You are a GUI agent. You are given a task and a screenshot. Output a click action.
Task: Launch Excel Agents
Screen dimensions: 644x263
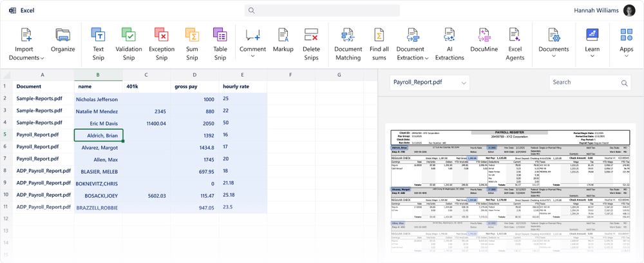[515, 35]
